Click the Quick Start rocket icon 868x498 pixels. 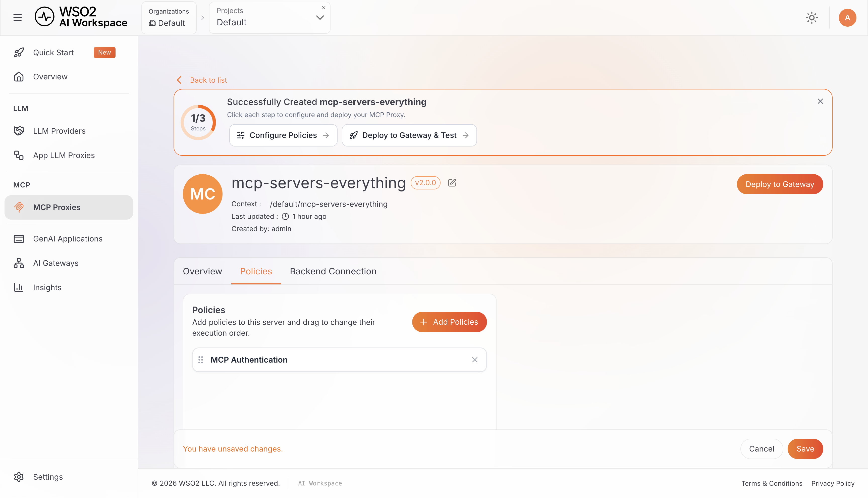coord(19,52)
